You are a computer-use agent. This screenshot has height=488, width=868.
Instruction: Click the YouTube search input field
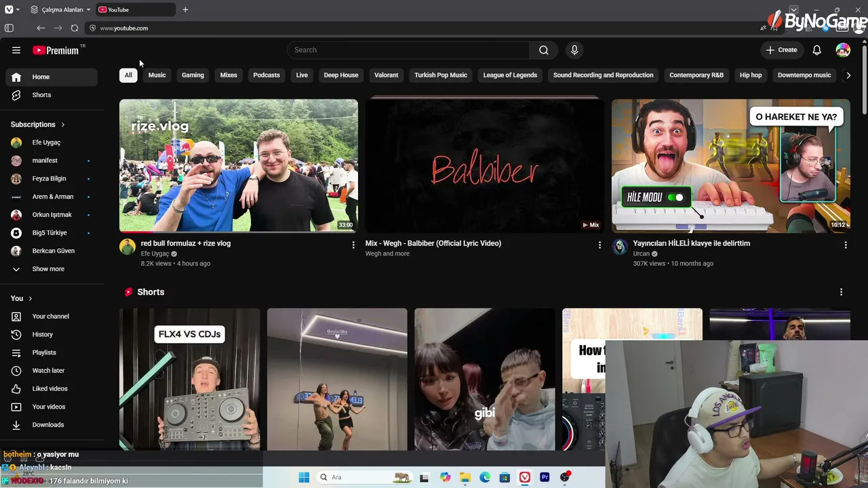coord(408,50)
